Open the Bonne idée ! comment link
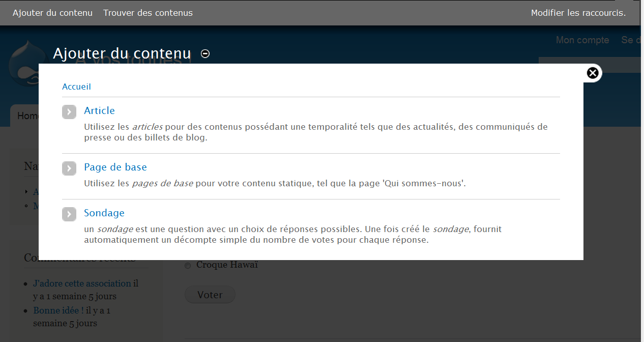This screenshot has width=644, height=342. [x=58, y=310]
